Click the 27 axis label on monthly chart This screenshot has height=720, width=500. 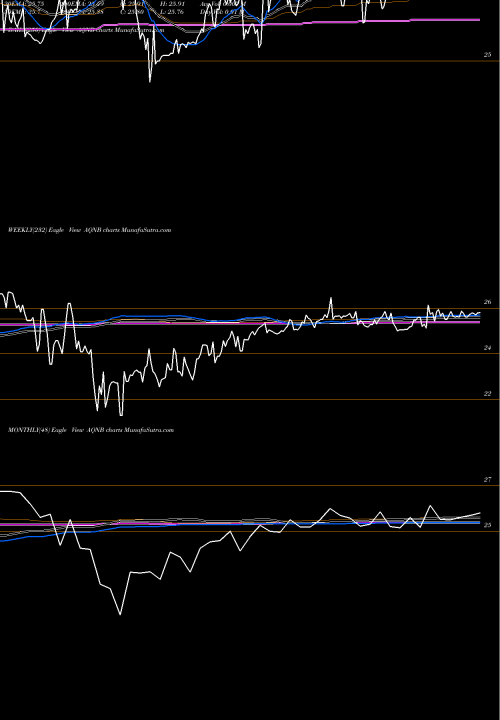[x=488, y=480]
